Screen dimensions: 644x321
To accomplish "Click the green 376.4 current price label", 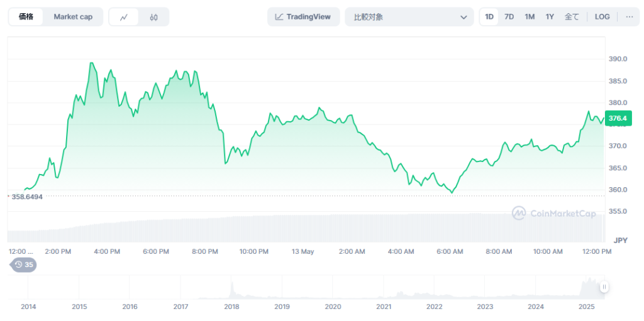I will (618, 118).
